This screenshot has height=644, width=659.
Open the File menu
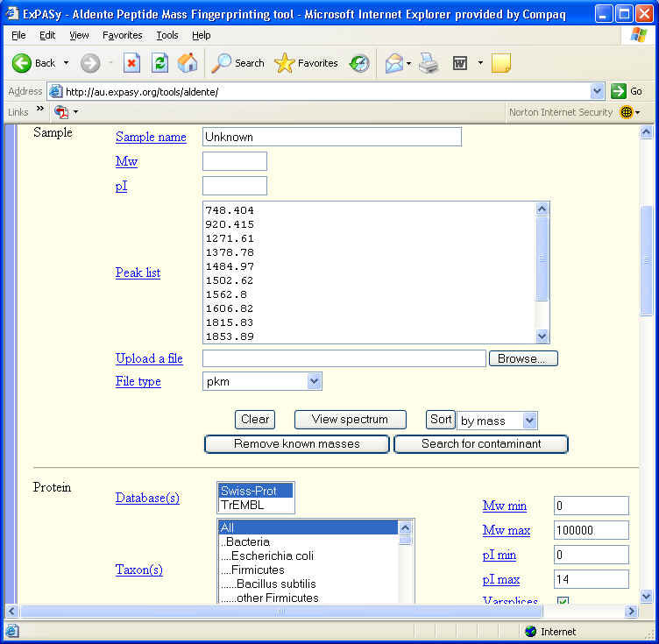coord(18,35)
